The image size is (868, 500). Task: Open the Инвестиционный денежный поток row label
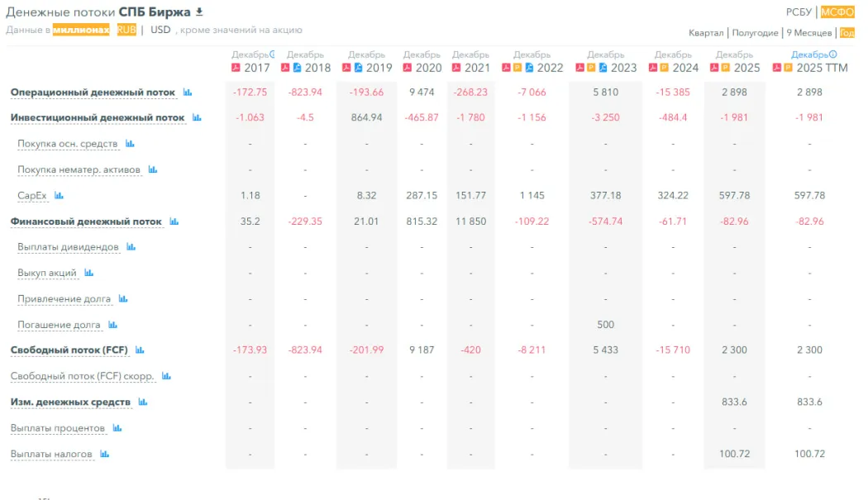tap(98, 117)
